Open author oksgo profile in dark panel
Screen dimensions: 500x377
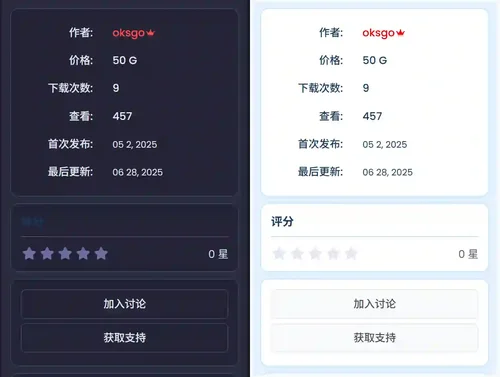click(x=129, y=33)
